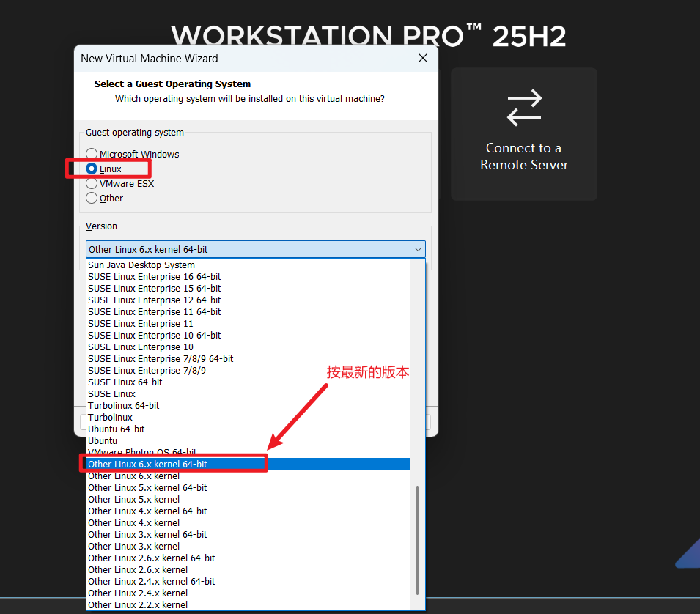Pick Other Linux 4.x kernel (32-bit)
The image size is (700, 614).
248,523
